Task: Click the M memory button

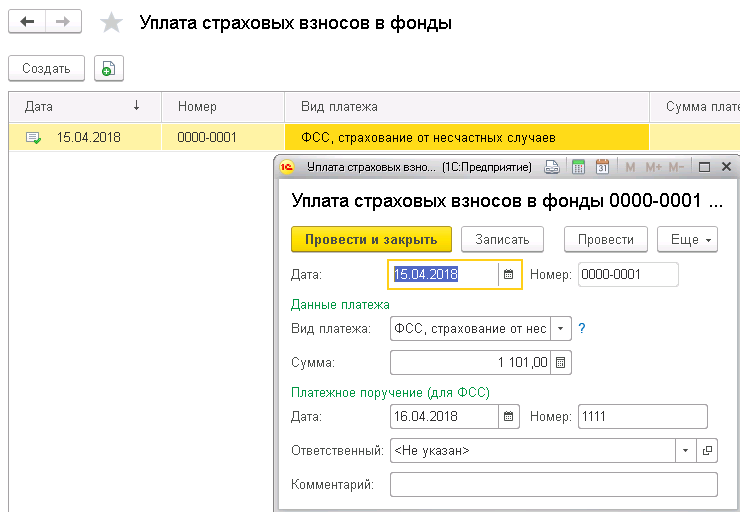Action: coord(630,167)
